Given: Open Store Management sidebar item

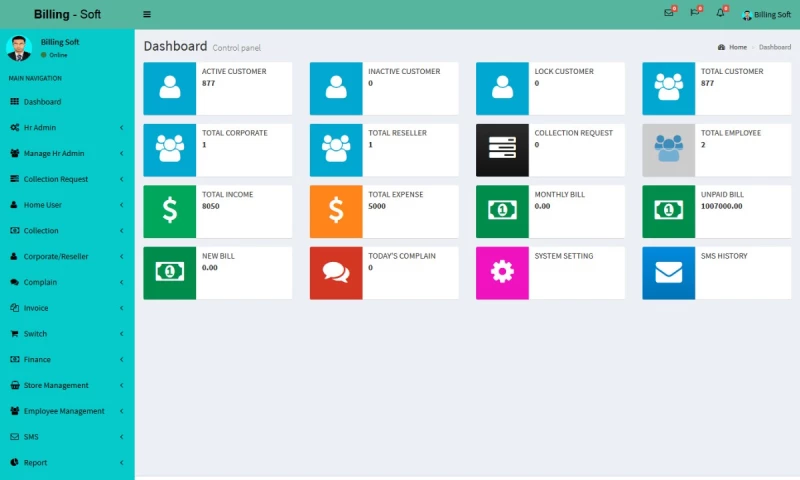Looking at the screenshot, I should point(67,385).
